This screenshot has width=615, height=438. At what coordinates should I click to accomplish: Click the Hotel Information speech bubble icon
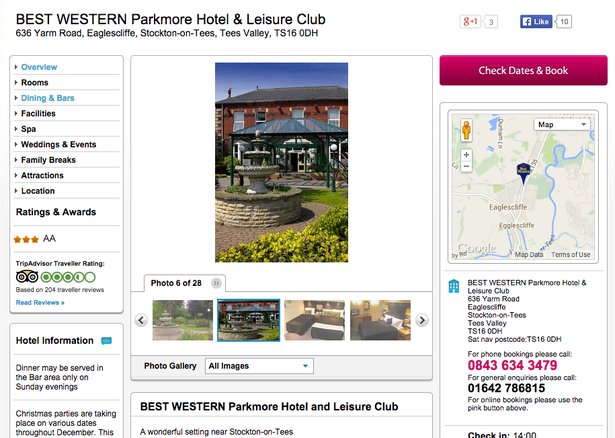[x=106, y=341]
